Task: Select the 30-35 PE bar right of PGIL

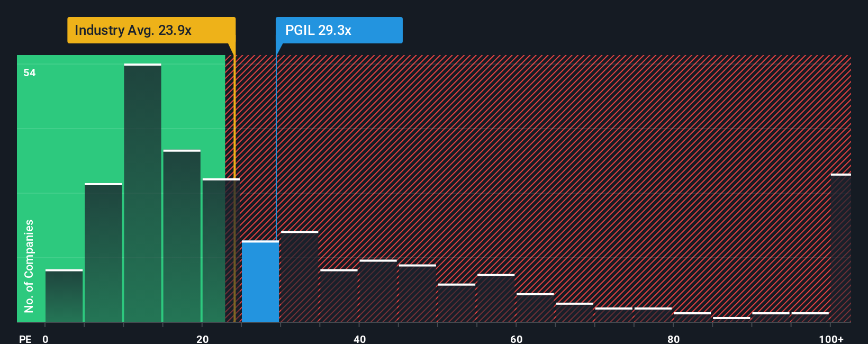Action: point(300,277)
